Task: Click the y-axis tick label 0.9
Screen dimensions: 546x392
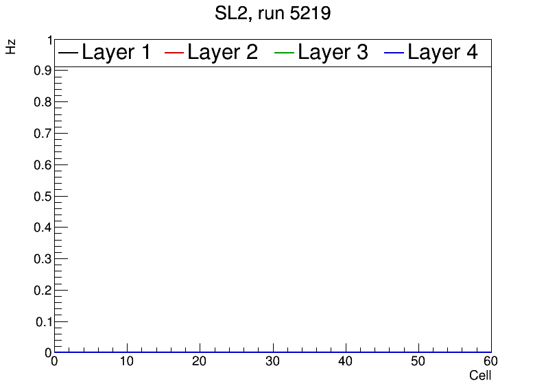Action: pyautogui.click(x=43, y=71)
